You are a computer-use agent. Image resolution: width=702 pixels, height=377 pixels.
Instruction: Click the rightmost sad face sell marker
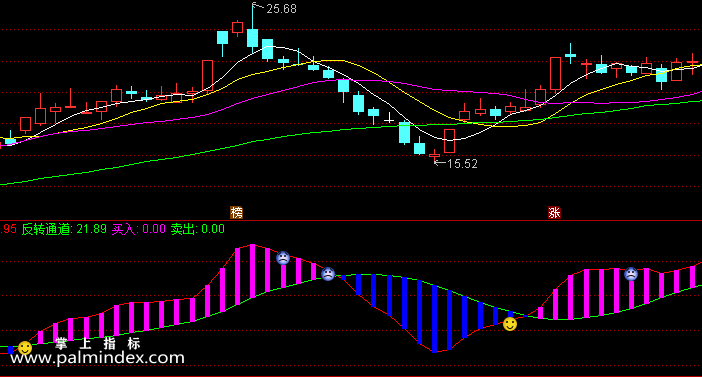pos(631,274)
